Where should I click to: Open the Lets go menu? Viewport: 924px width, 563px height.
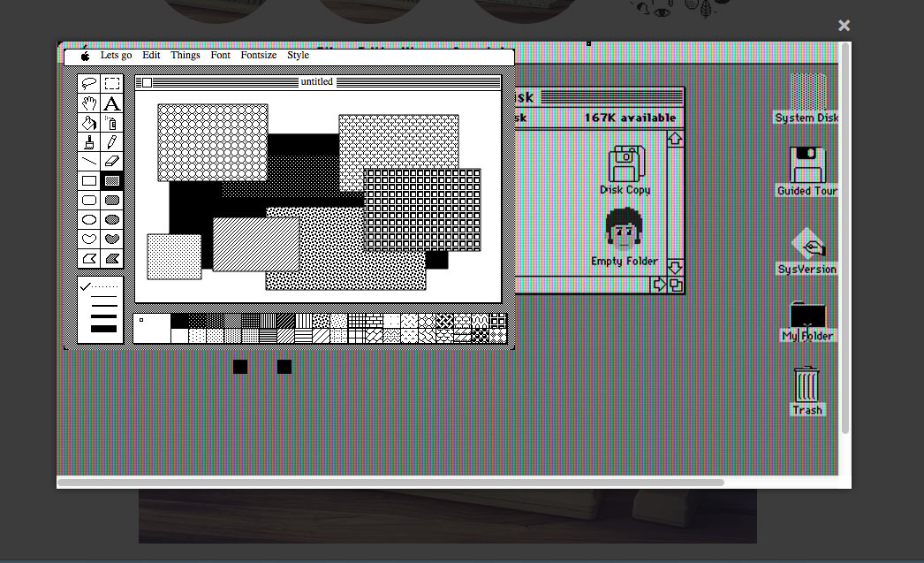[x=116, y=55]
